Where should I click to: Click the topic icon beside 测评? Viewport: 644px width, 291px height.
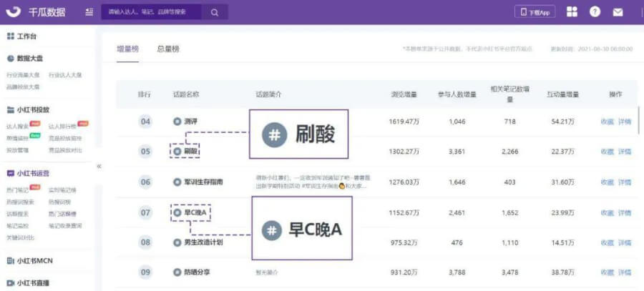(177, 122)
